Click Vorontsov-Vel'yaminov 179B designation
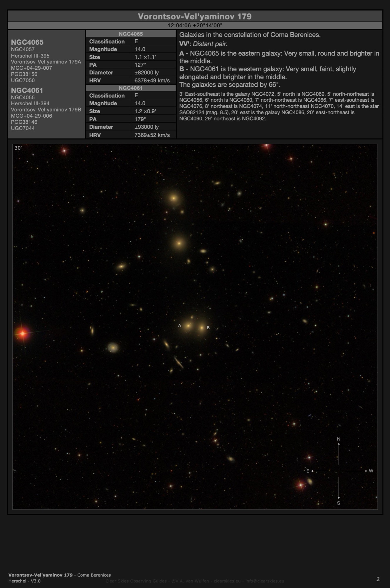 click(x=46, y=110)
